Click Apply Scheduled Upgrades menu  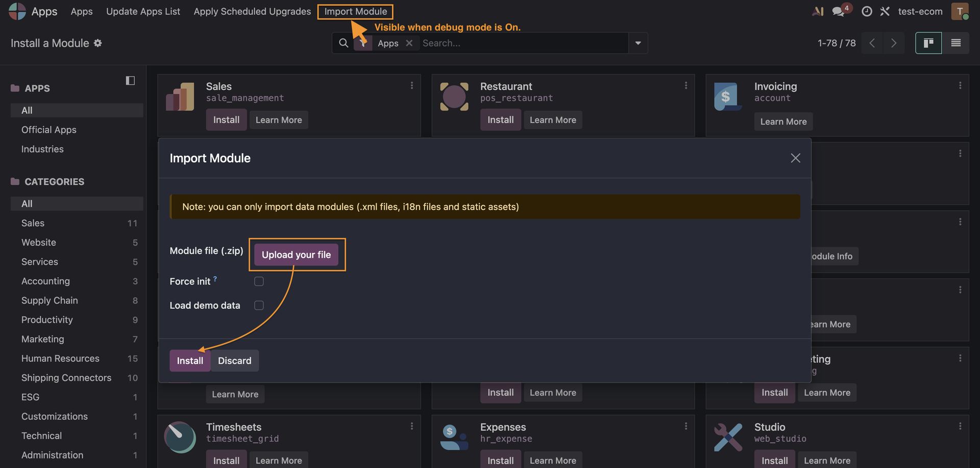[x=252, y=11]
